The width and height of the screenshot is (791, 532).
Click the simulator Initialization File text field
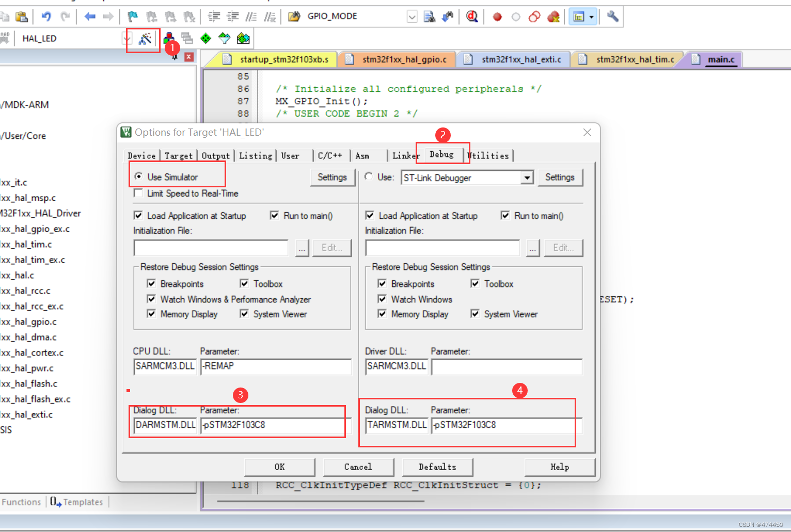pos(211,248)
